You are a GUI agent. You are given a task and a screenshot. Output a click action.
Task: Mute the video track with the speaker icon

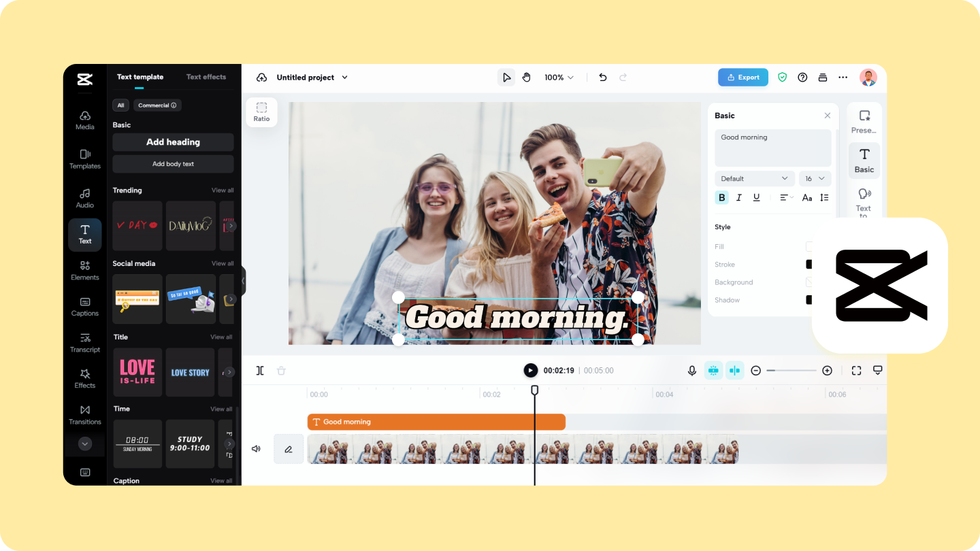point(256,449)
